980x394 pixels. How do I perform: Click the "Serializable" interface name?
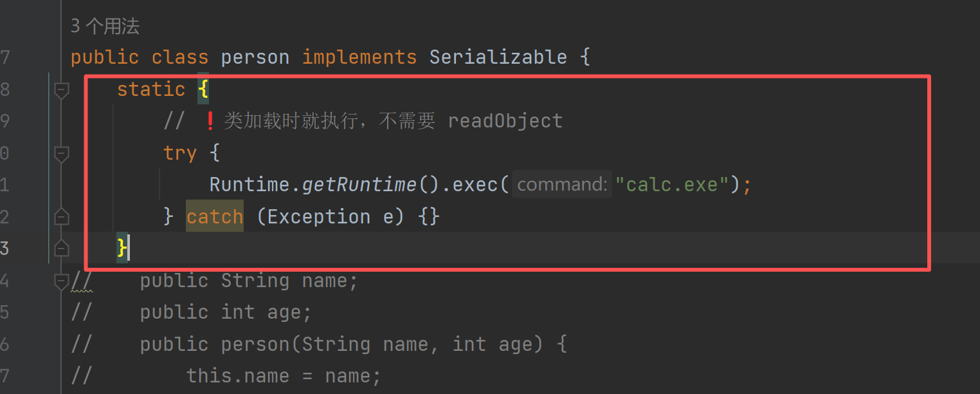point(498,57)
